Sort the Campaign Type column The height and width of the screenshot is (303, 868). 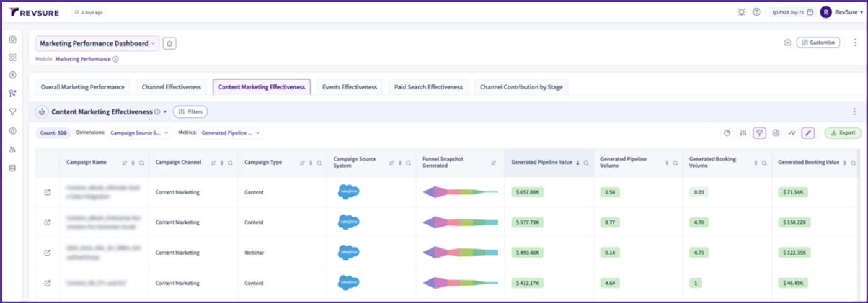pyautogui.click(x=311, y=163)
